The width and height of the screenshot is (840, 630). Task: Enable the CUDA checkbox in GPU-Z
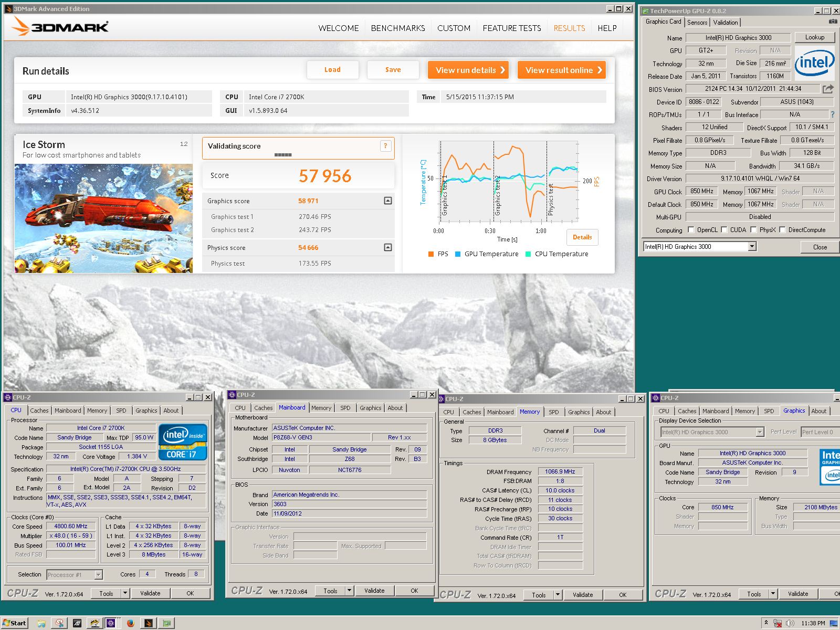(x=724, y=229)
